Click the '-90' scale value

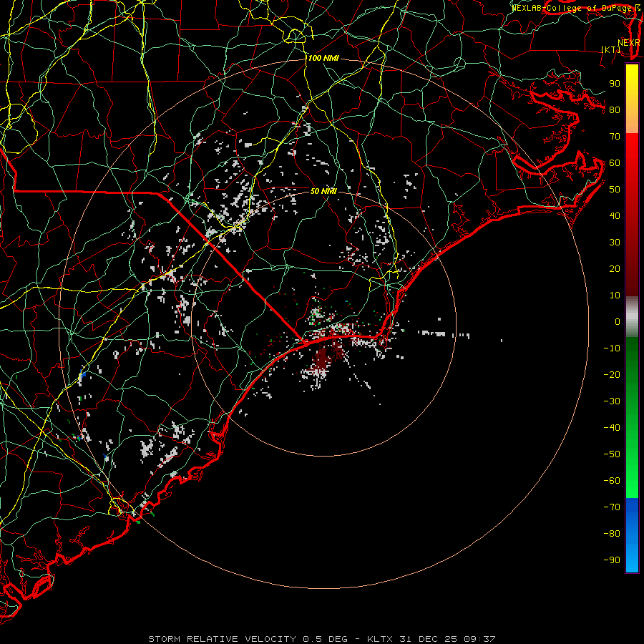(x=612, y=560)
